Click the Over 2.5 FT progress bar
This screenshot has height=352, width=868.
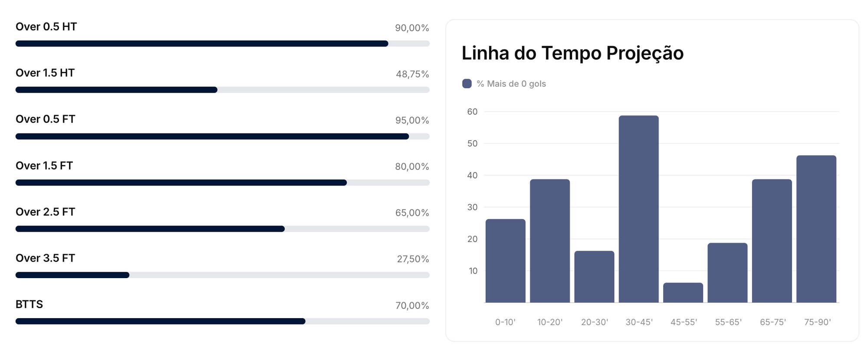pyautogui.click(x=223, y=229)
